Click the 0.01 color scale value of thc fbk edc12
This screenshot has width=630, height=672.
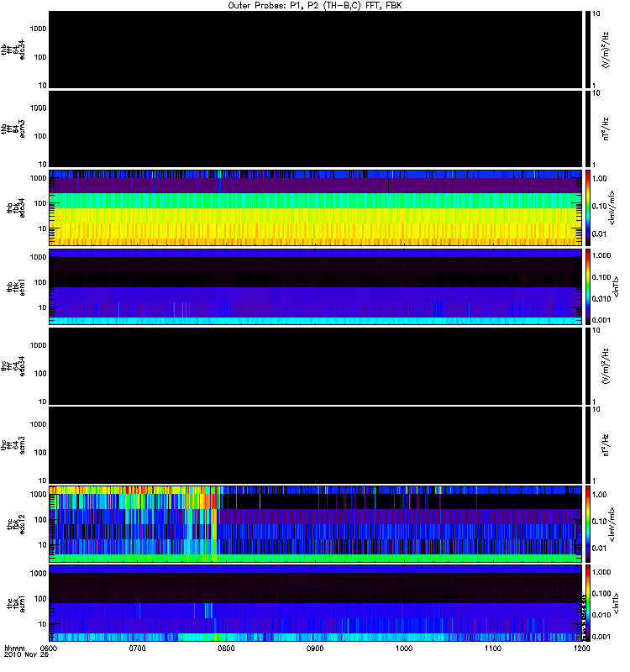tap(600, 549)
